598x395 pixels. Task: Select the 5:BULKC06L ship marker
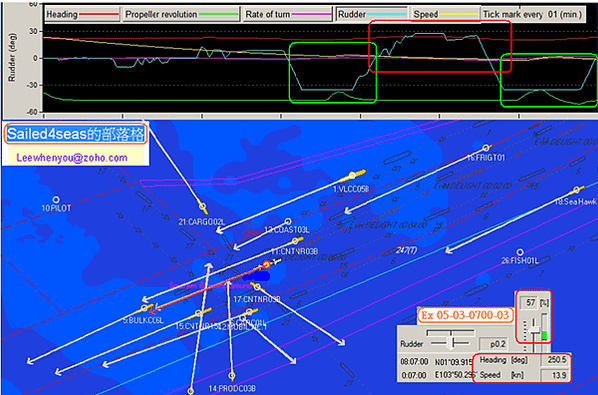145,308
